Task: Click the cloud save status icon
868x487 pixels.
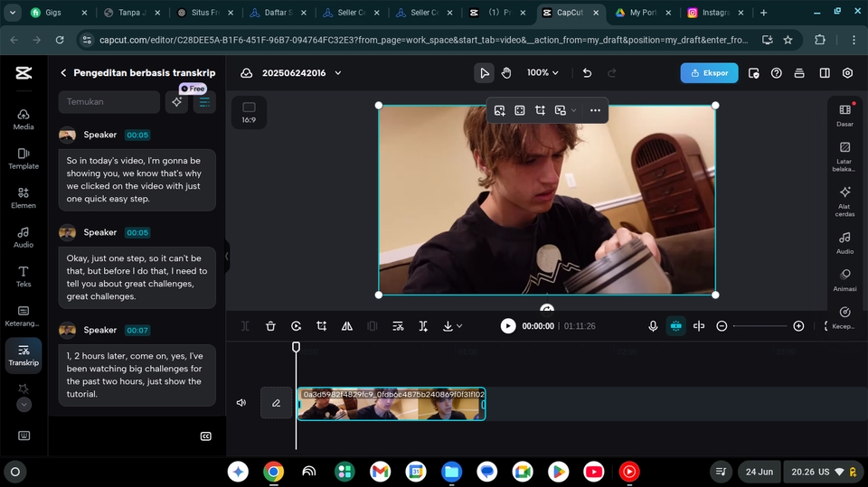Action: coord(246,72)
